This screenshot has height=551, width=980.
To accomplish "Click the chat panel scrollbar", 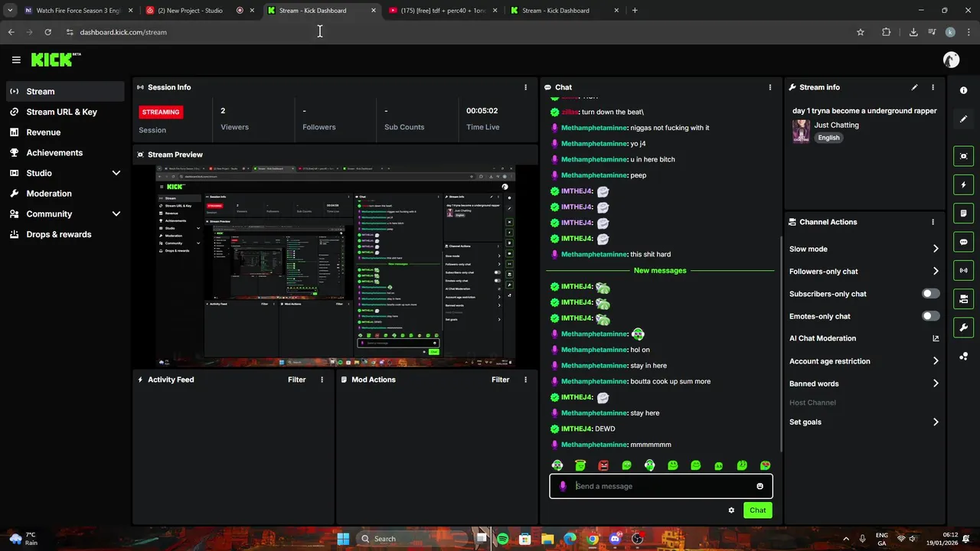I will (780, 344).
